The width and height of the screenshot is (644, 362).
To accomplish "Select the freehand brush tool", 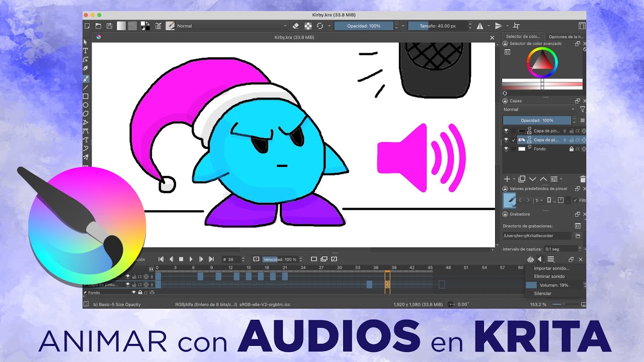I will click(x=86, y=78).
